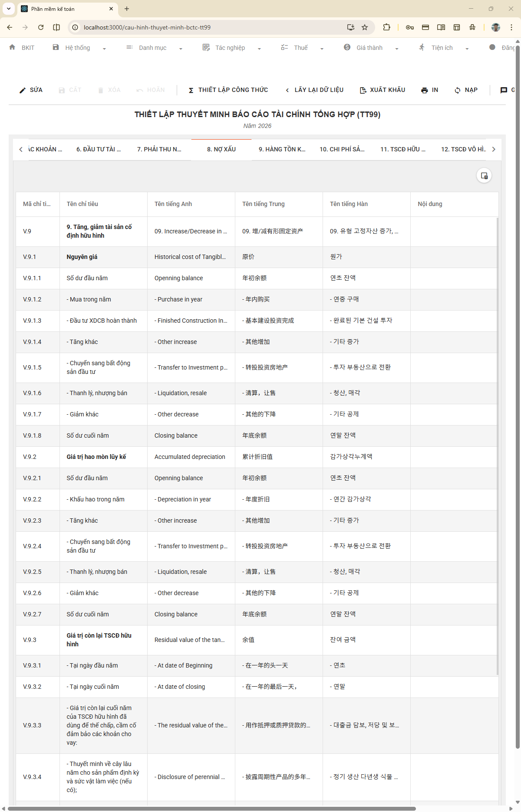
Task: Switch to 6. ĐẦU TƯ TÀI tab
Action: click(99, 149)
